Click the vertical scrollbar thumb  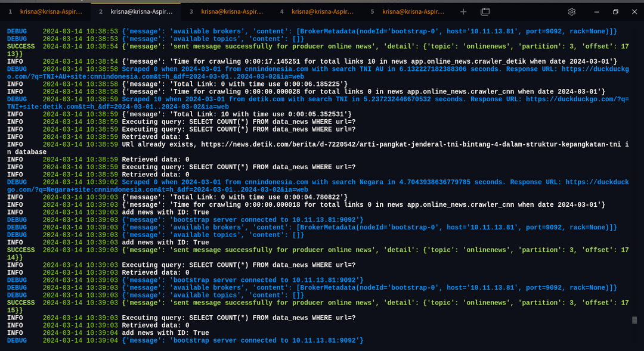click(634, 320)
